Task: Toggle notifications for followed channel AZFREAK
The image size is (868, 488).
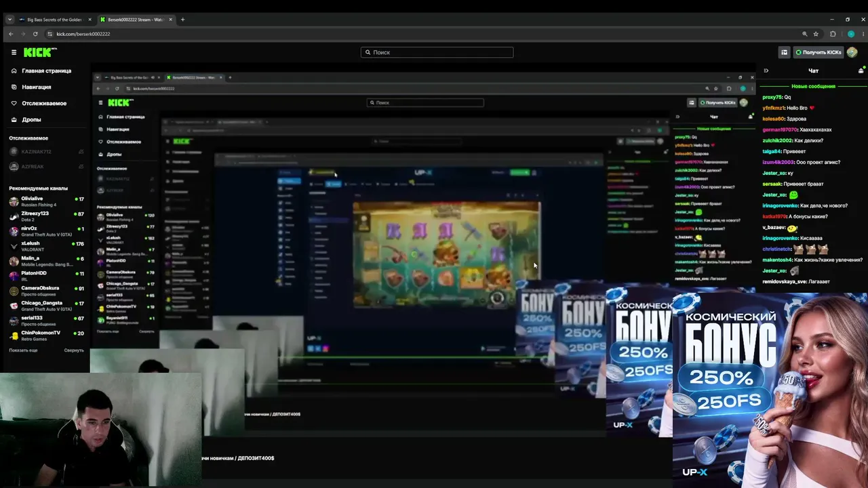Action: click(x=81, y=167)
